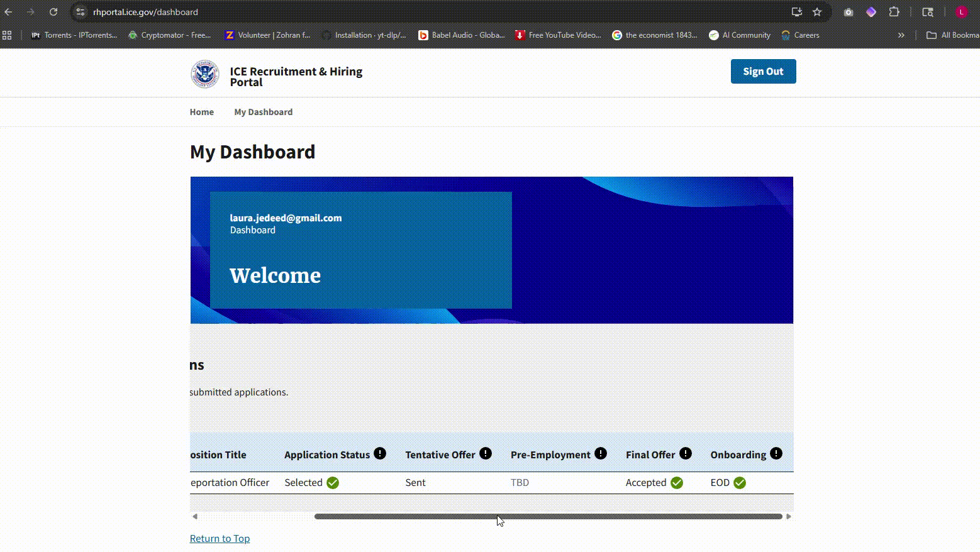Screen dimensions: 980x552
Task: Bookmark this page with the star icon
Action: (817, 12)
